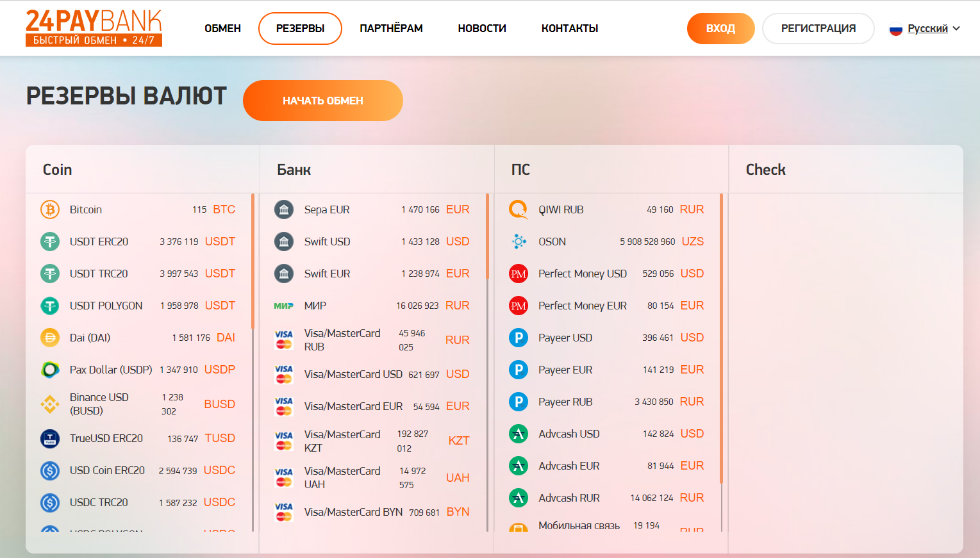Click the Advcash EUR icon
Screen dimensions: 980x558
(x=519, y=466)
